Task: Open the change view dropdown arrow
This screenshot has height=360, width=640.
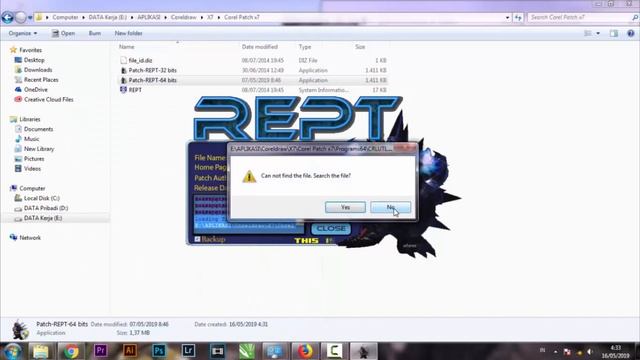Action: coord(598,33)
